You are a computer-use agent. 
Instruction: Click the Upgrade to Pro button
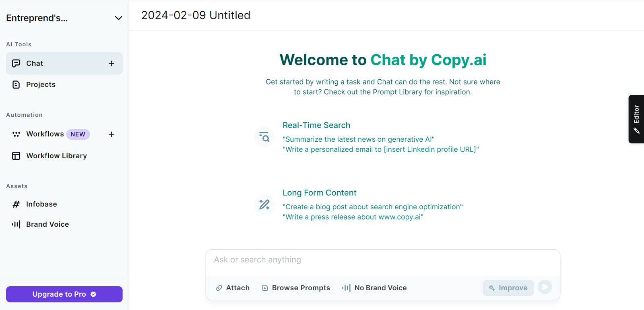(x=64, y=294)
